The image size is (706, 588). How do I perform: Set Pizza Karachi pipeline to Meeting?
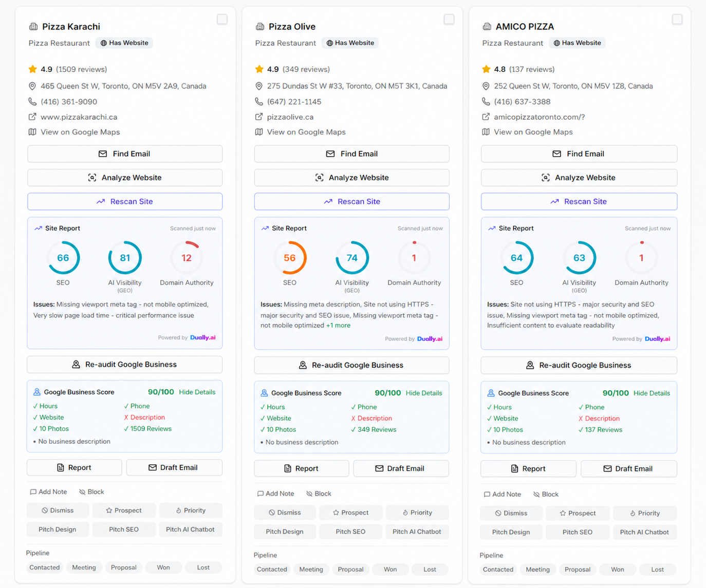(x=84, y=567)
